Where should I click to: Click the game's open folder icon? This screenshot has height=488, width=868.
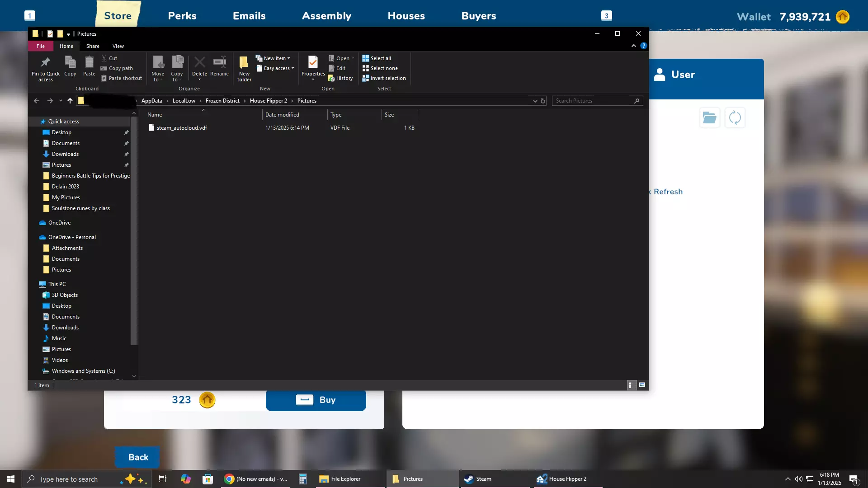point(709,118)
